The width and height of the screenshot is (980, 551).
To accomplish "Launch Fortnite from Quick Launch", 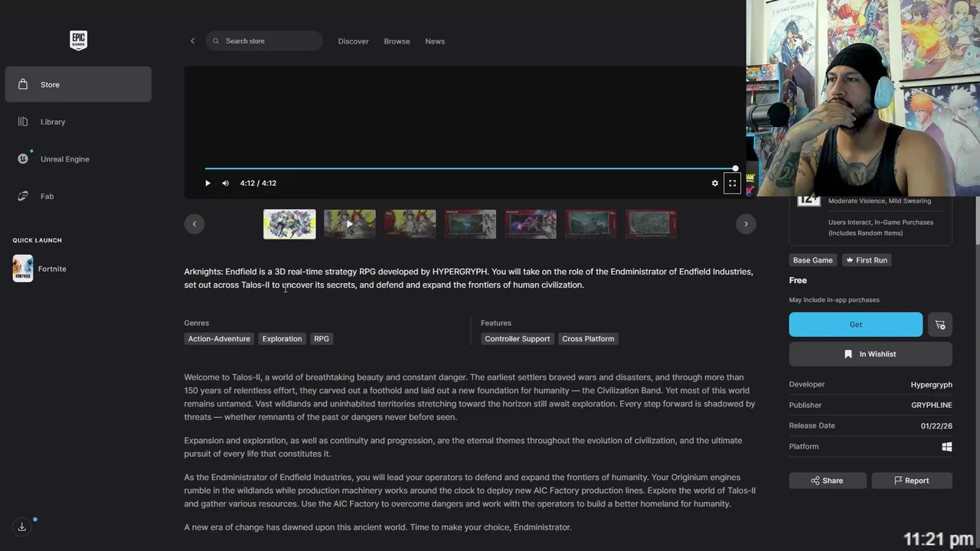I will pos(78,269).
